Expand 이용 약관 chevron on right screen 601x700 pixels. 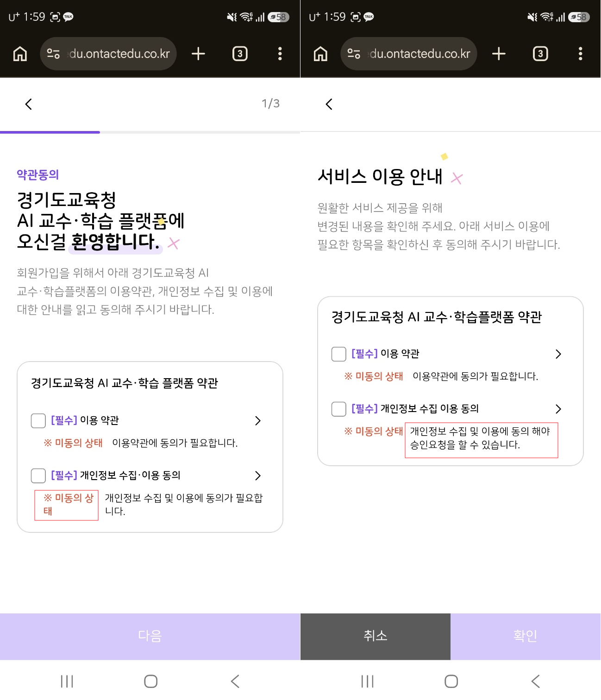558,354
